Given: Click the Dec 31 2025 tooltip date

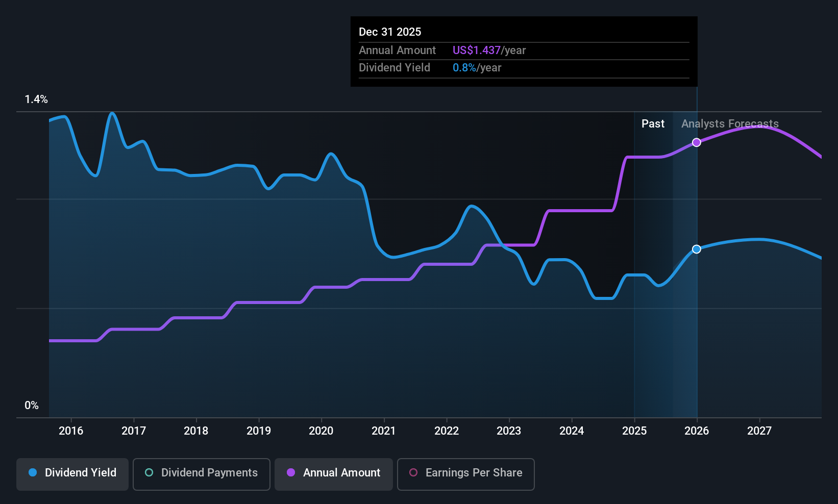Looking at the screenshot, I should [390, 32].
